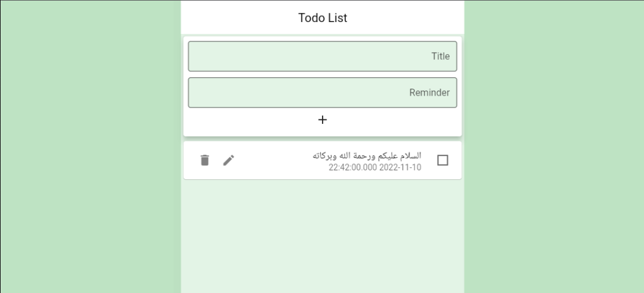
Task: Click white space left of the plus button
Action: [x=250, y=120]
